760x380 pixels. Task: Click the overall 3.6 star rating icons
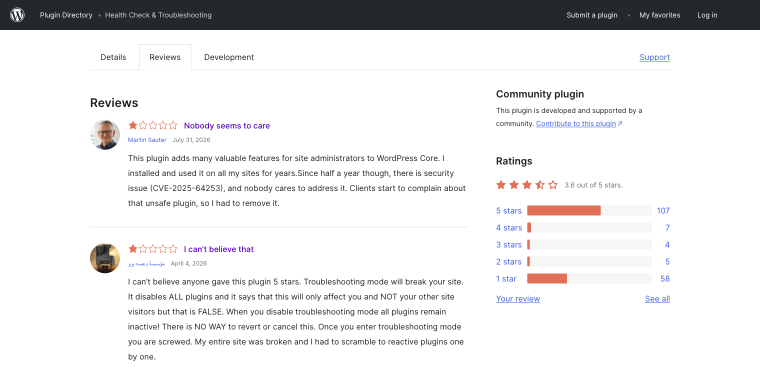point(527,185)
